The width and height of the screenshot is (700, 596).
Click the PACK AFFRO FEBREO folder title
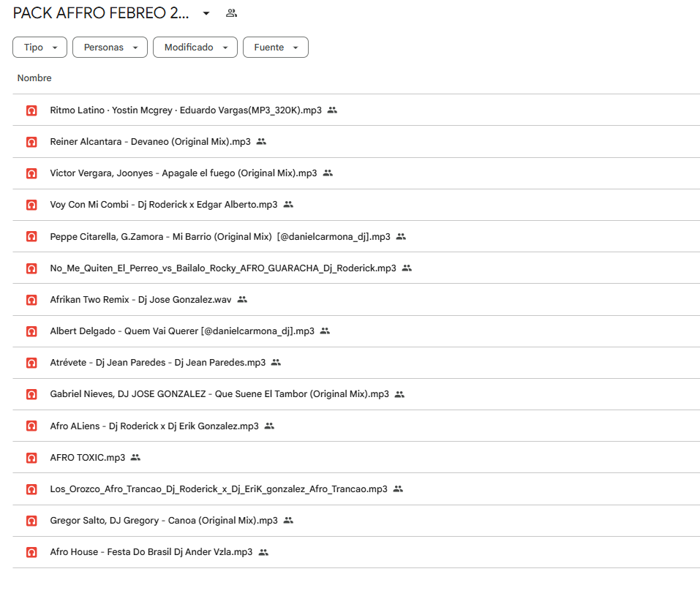pos(101,13)
